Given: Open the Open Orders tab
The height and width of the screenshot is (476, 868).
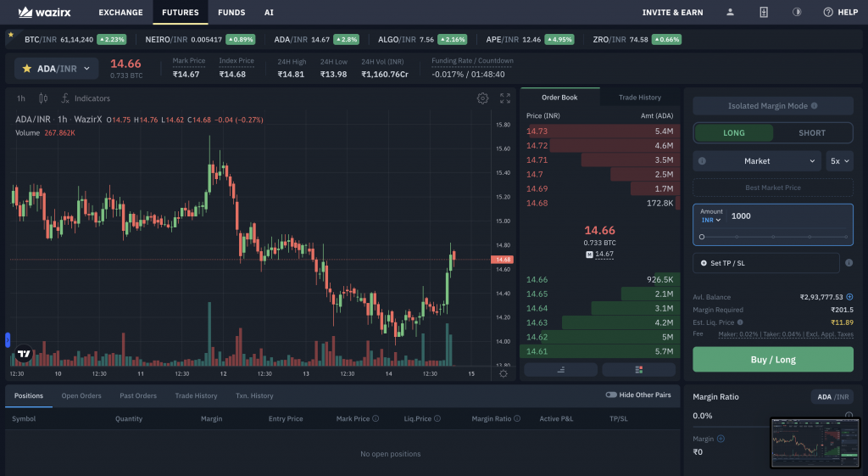Looking at the screenshot, I should tap(81, 395).
